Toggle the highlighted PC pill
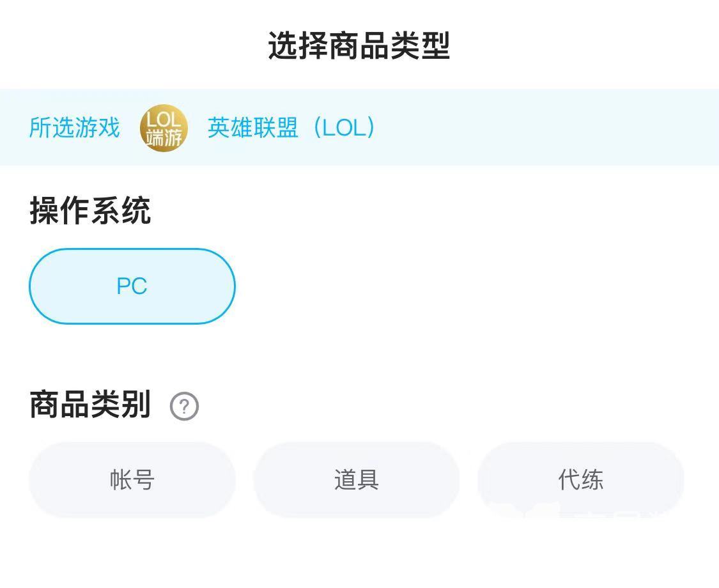 pyautogui.click(x=132, y=286)
